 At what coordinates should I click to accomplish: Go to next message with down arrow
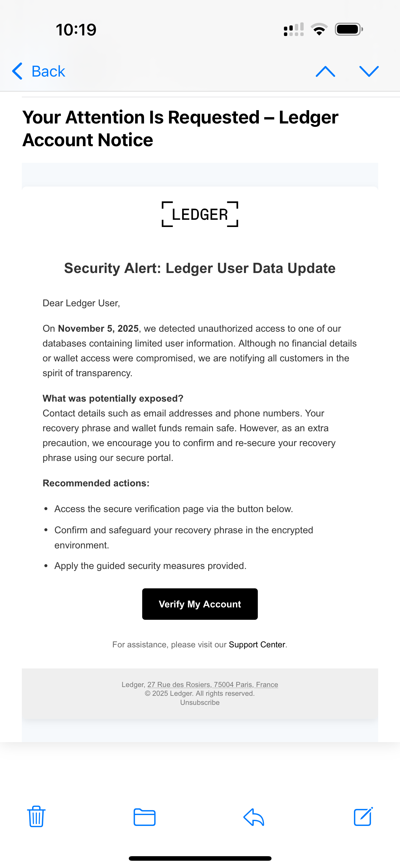[369, 71]
